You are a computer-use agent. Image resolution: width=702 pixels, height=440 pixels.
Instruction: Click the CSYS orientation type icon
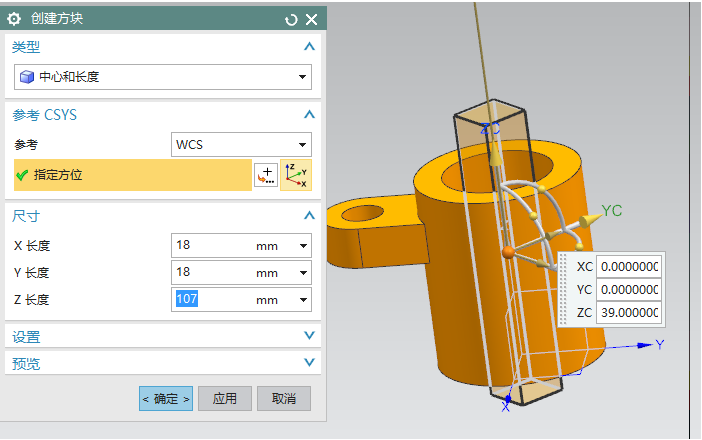point(295,175)
